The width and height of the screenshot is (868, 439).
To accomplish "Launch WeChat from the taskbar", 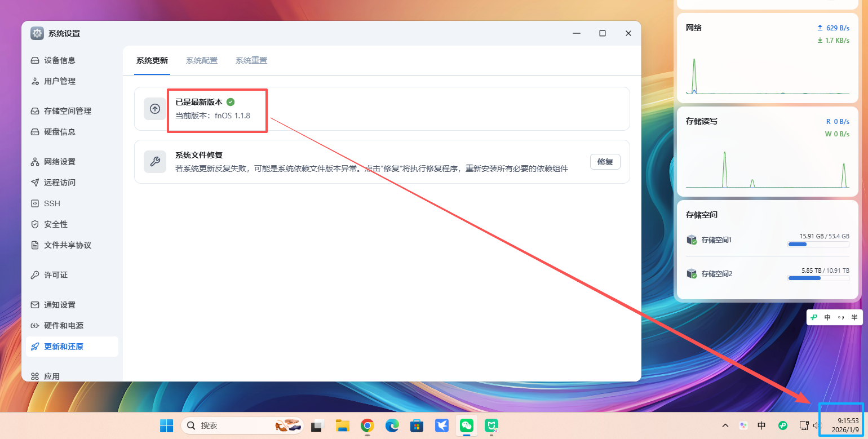I will coord(466,425).
